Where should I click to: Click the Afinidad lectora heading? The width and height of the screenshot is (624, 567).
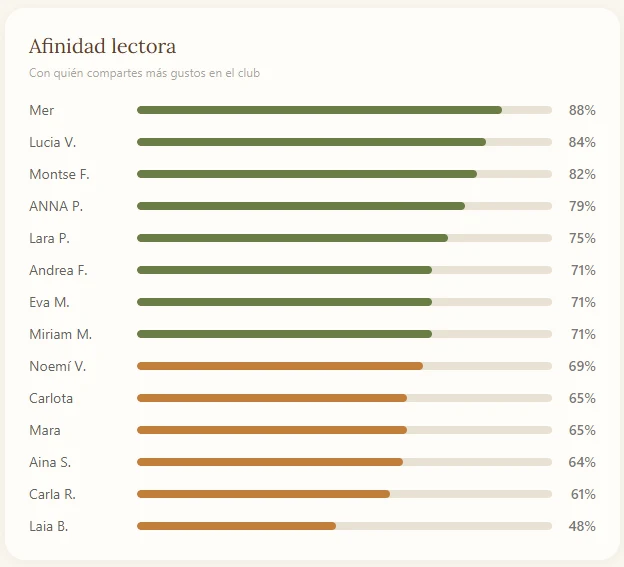(102, 46)
